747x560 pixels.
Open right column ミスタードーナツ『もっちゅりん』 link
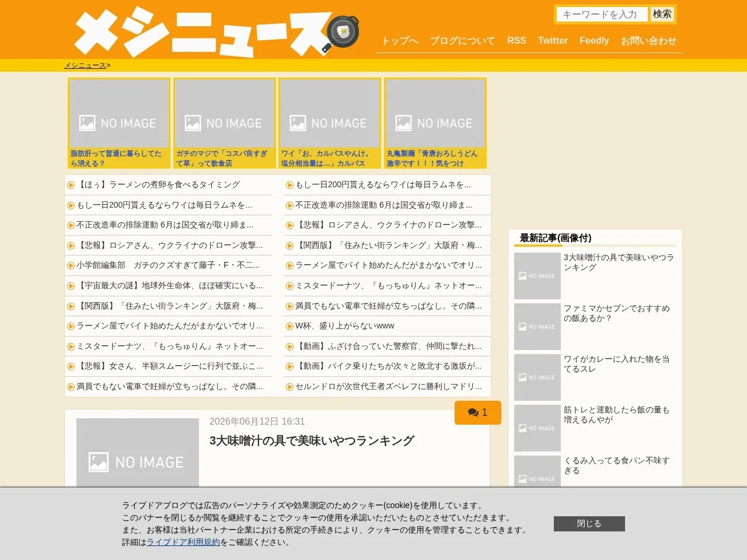click(x=389, y=285)
